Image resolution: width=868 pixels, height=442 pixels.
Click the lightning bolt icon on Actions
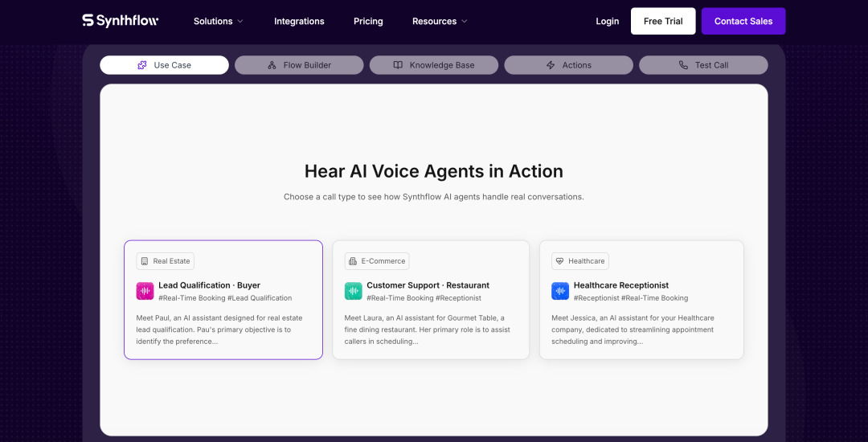point(551,65)
